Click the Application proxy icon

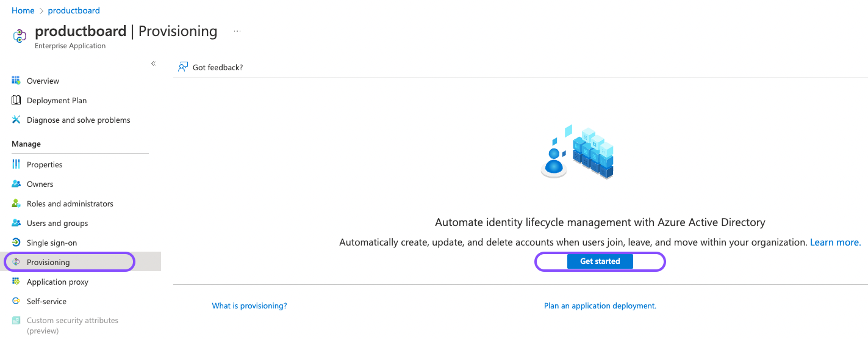coord(16,282)
